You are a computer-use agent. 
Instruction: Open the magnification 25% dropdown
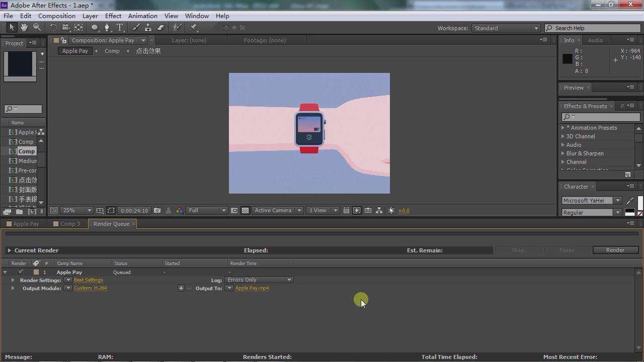[x=77, y=211]
